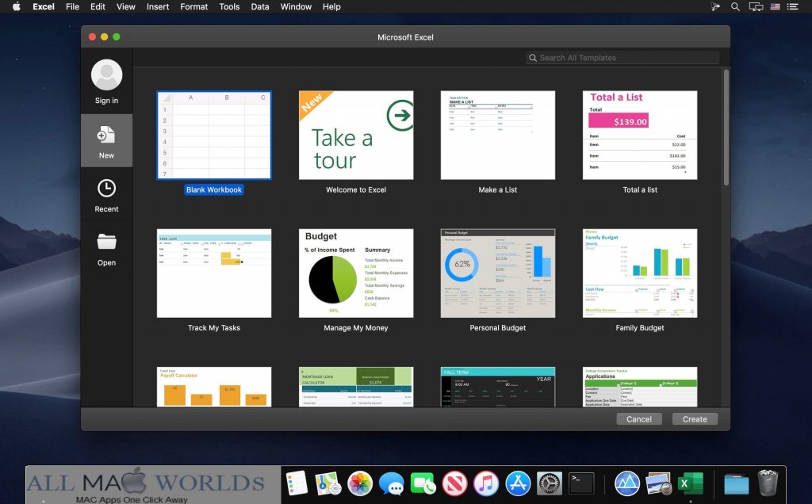Click the template gallery vertical scrollbar
This screenshot has height=504, width=812.
click(x=726, y=128)
